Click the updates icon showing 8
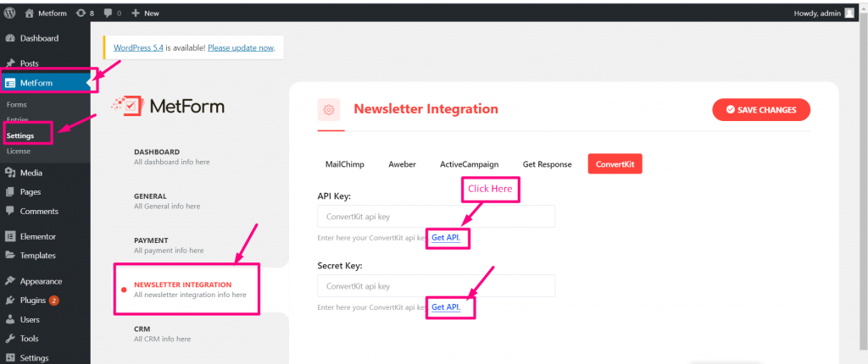This screenshot has height=364, width=868. (81, 14)
